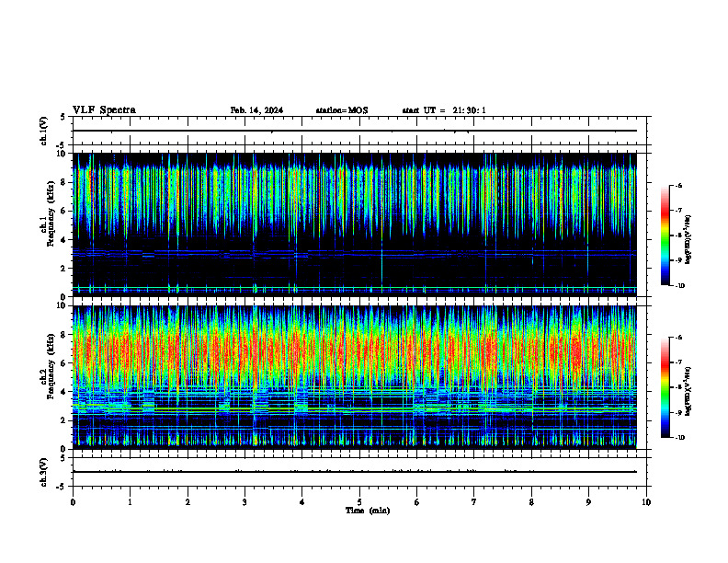Image resolution: width=728 pixels, height=563 pixels.
Task: Select the "start UT = 21:30: 1" text
Action: pos(444,110)
